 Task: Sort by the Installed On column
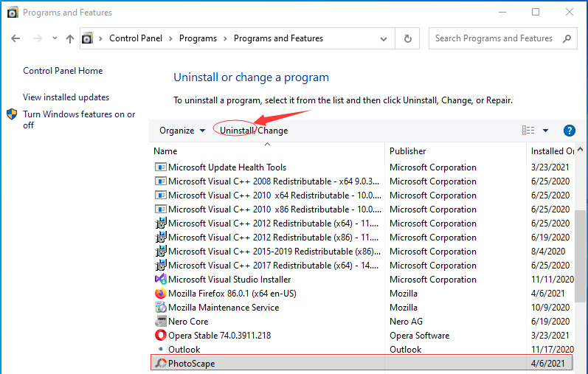pyautogui.click(x=552, y=151)
